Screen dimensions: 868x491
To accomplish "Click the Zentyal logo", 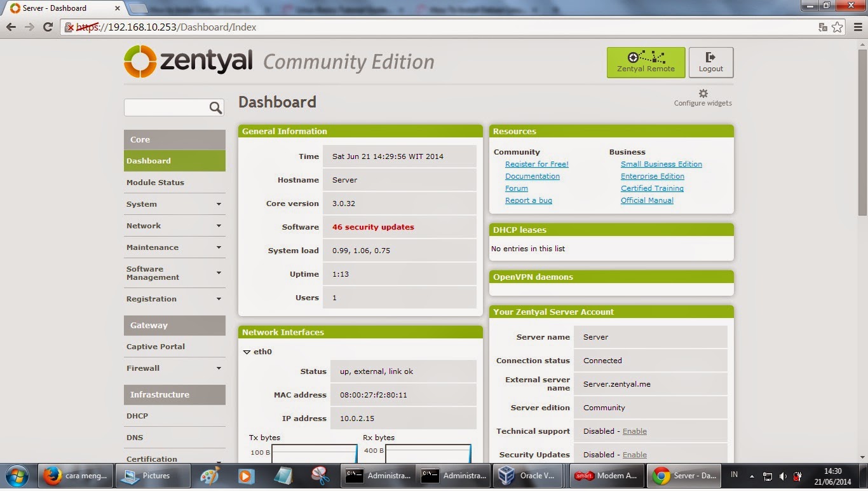I will (x=189, y=62).
